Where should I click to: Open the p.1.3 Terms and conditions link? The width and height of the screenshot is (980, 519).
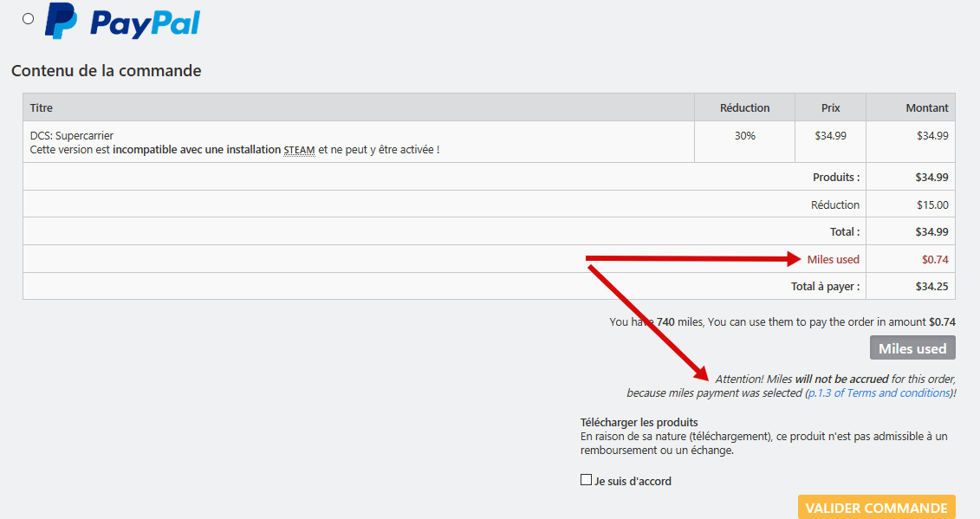tap(879, 392)
